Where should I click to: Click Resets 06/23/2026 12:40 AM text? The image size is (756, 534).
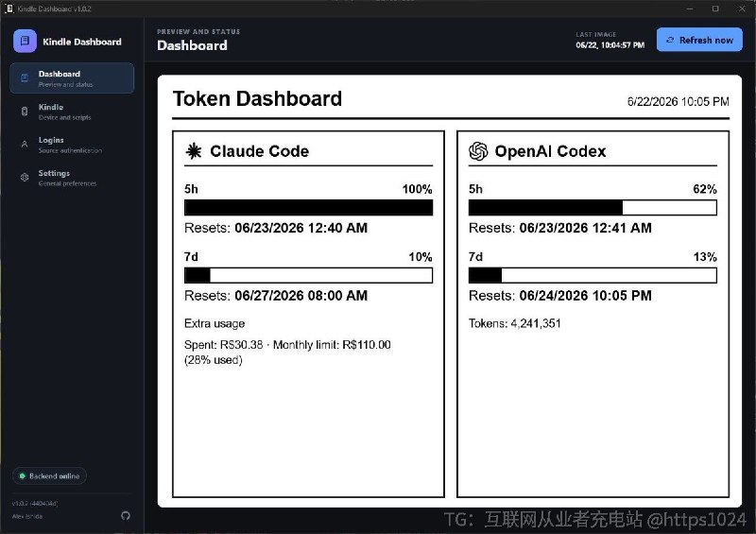click(x=276, y=228)
